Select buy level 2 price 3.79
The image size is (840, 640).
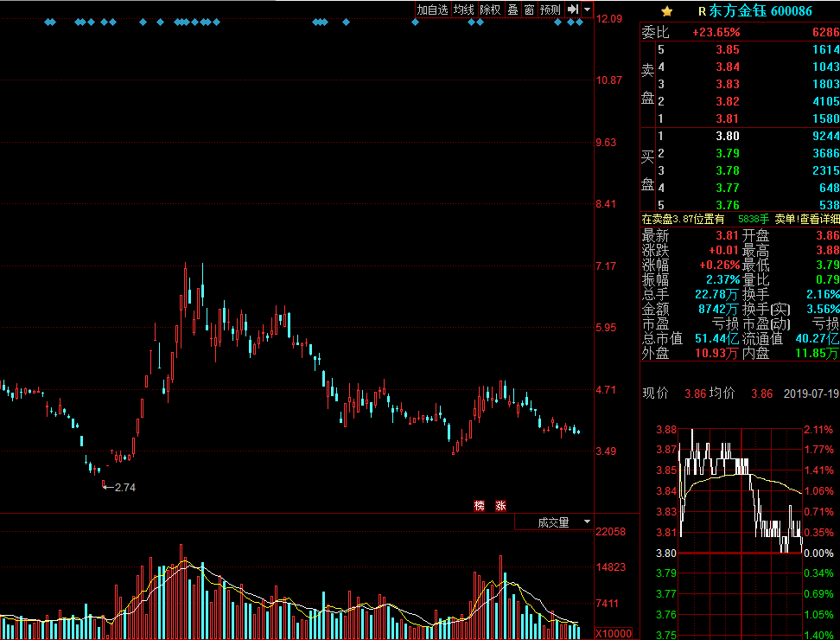click(728, 153)
